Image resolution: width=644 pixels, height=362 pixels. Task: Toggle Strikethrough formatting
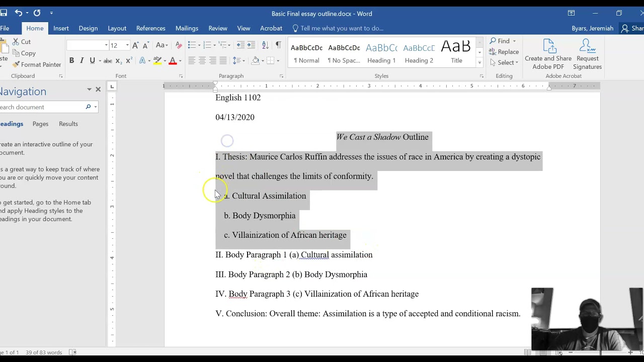click(x=108, y=61)
